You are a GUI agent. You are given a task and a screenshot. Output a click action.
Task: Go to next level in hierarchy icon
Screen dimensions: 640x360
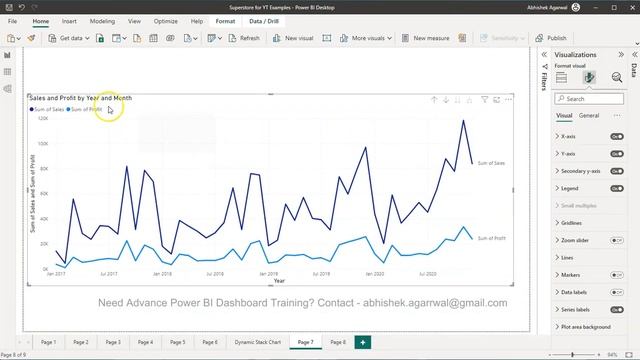pyautogui.click(x=458, y=100)
